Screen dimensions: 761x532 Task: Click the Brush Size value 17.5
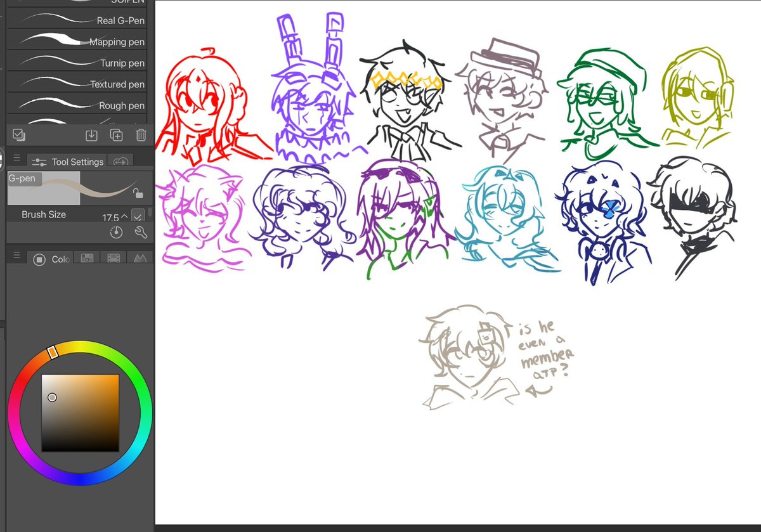(x=110, y=217)
